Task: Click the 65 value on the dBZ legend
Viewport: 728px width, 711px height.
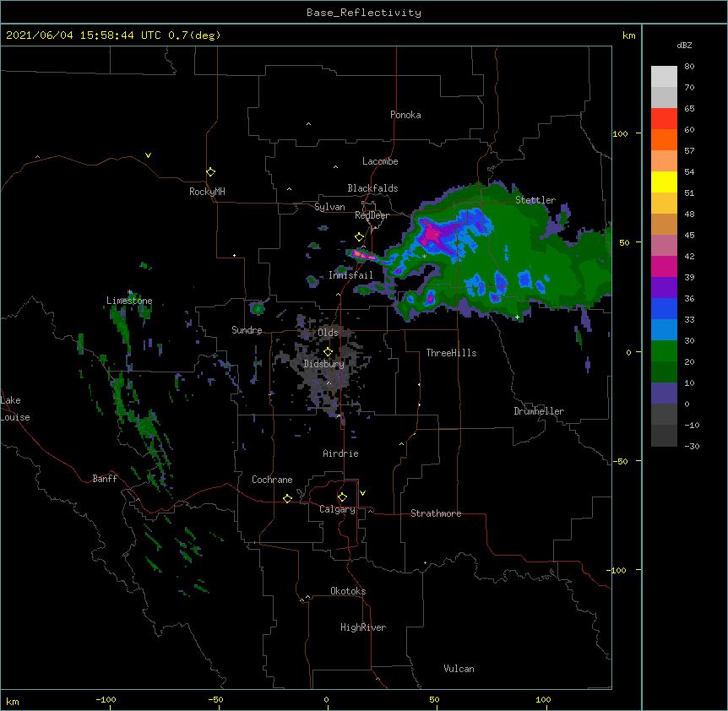Action: [x=689, y=109]
